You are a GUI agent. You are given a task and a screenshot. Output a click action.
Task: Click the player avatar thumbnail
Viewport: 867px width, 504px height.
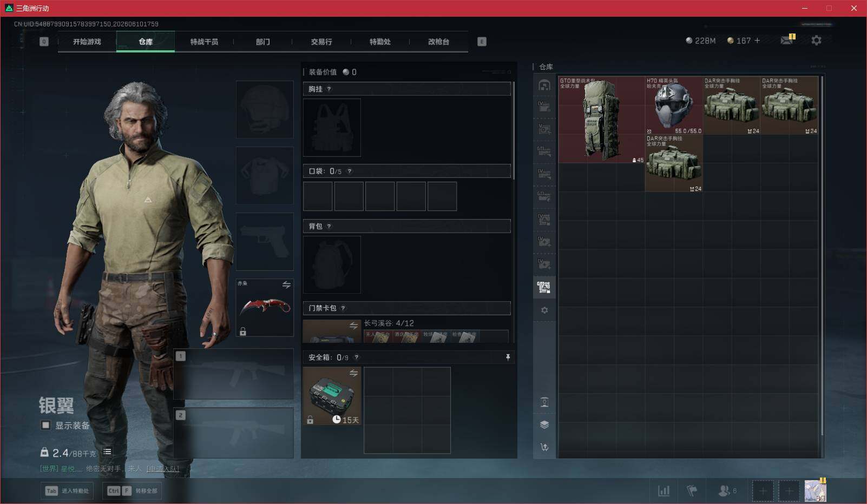click(x=815, y=490)
